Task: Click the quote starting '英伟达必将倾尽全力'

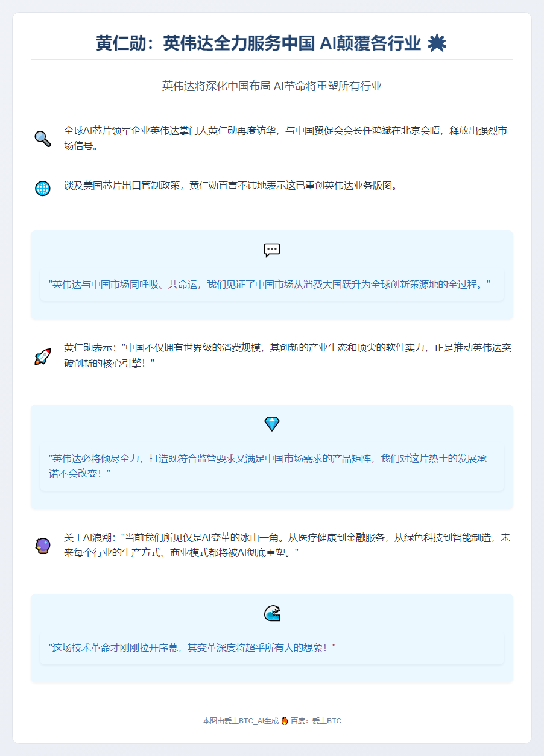Action: [x=268, y=466]
